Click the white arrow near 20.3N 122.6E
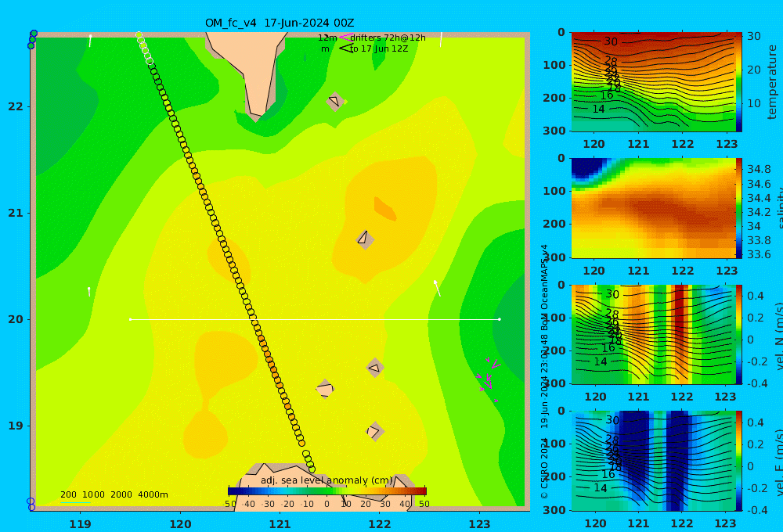The width and height of the screenshot is (783, 532). coord(437,288)
